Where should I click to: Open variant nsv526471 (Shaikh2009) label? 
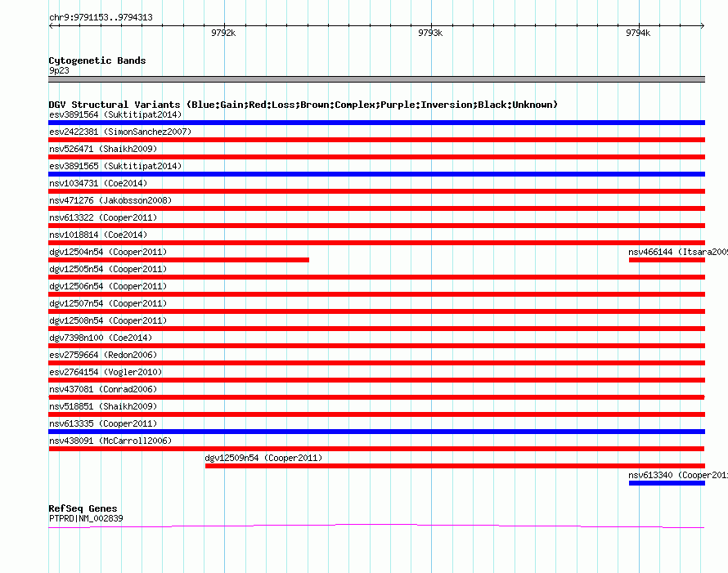[x=103, y=149]
